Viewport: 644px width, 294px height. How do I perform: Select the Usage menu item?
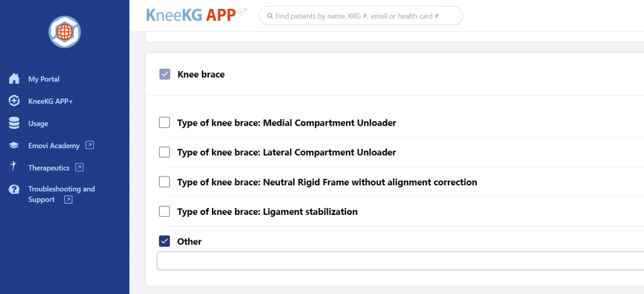(x=38, y=123)
